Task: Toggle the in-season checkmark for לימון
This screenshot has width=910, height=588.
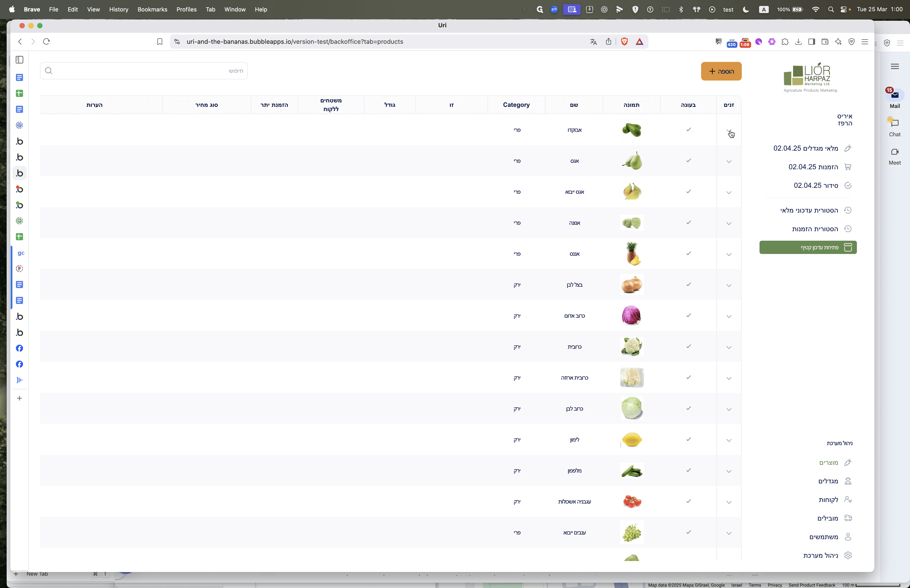Action: 688,439
